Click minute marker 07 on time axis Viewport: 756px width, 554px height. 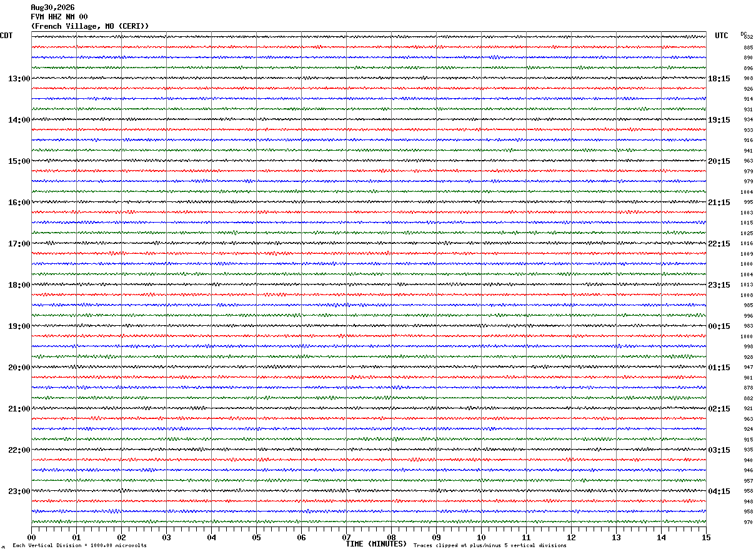coord(346,537)
